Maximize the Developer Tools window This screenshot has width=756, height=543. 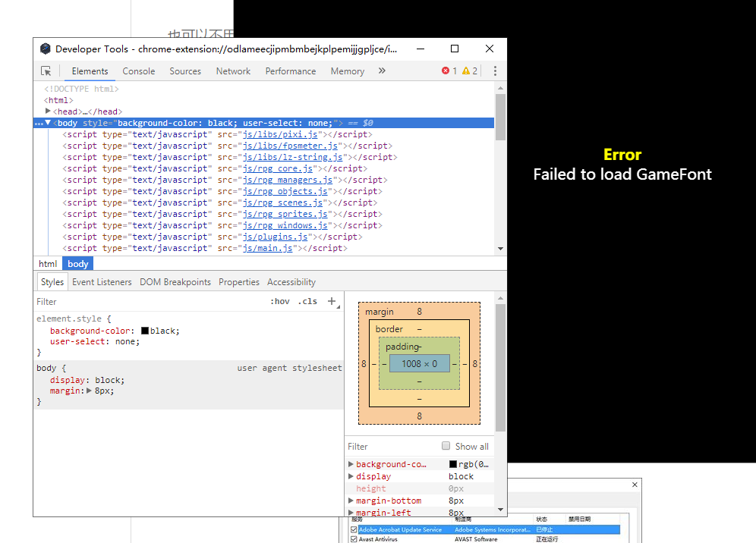tap(455, 49)
